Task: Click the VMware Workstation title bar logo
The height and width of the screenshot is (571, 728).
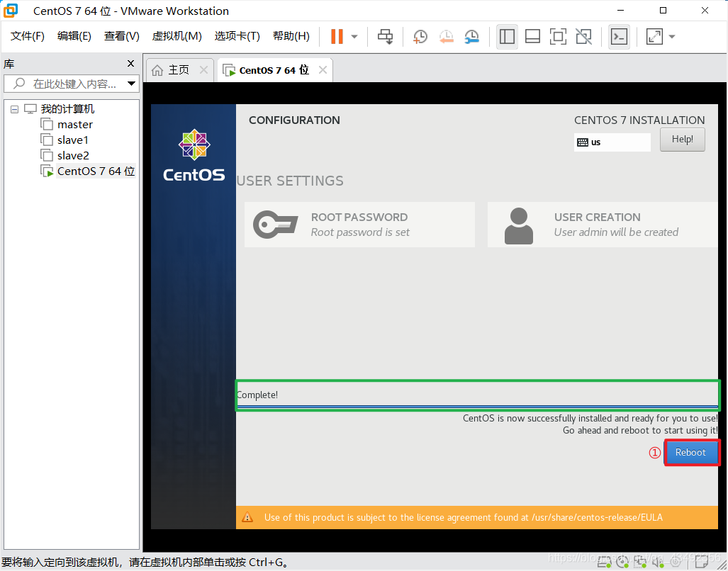Action: [10, 10]
